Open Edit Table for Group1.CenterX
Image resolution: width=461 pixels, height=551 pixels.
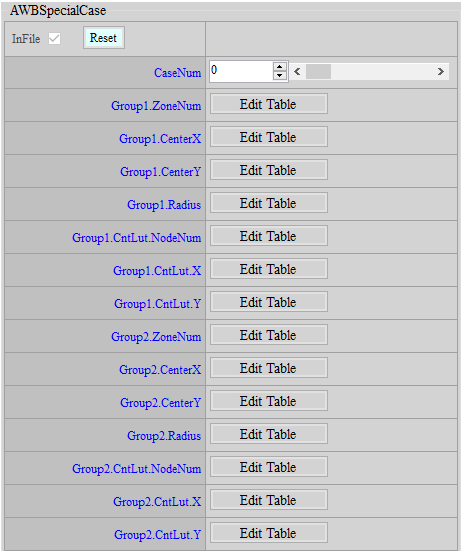tap(269, 137)
